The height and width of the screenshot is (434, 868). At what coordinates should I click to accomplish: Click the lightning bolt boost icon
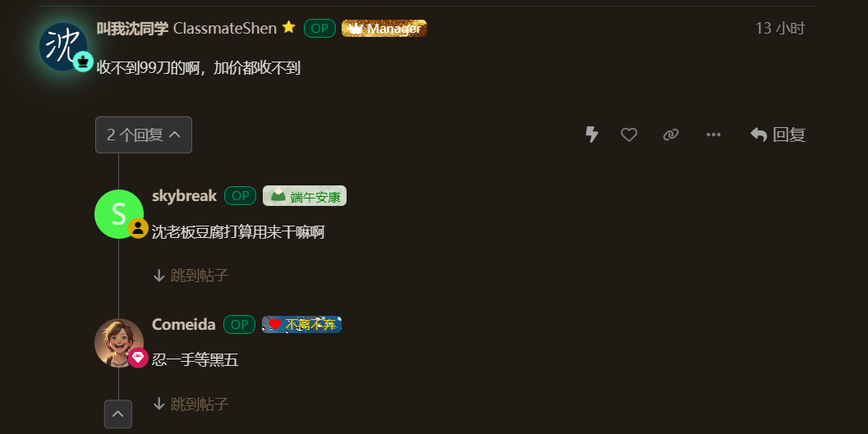click(592, 135)
